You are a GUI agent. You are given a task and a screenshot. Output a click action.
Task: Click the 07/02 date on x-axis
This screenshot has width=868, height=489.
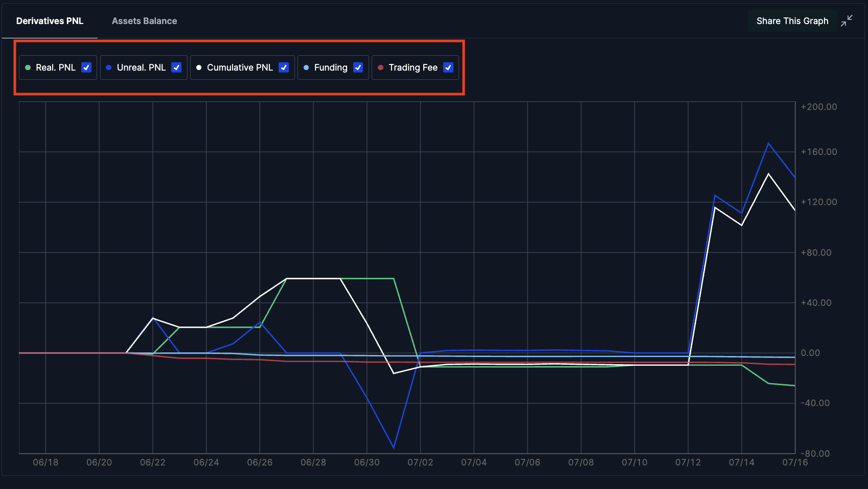pyautogui.click(x=420, y=462)
